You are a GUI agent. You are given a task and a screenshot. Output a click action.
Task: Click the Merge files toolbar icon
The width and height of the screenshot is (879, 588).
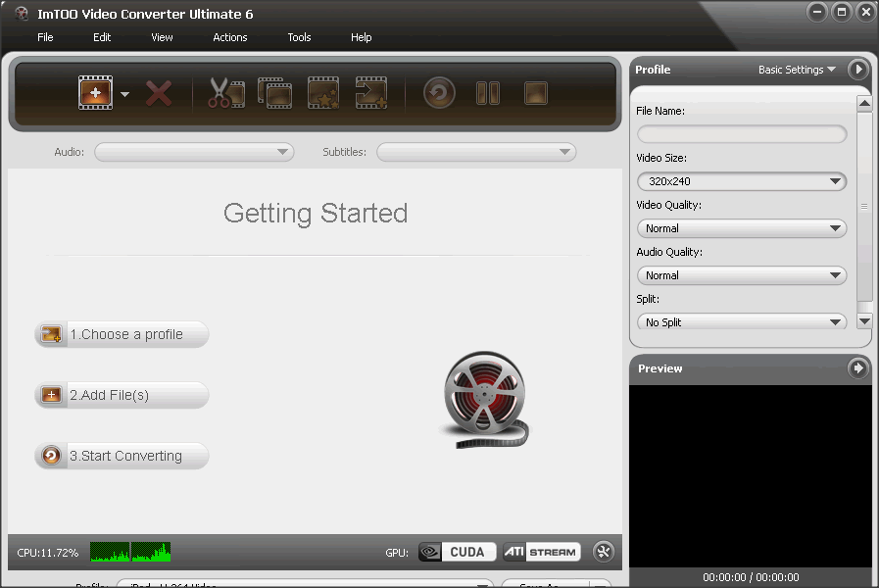pos(274,92)
